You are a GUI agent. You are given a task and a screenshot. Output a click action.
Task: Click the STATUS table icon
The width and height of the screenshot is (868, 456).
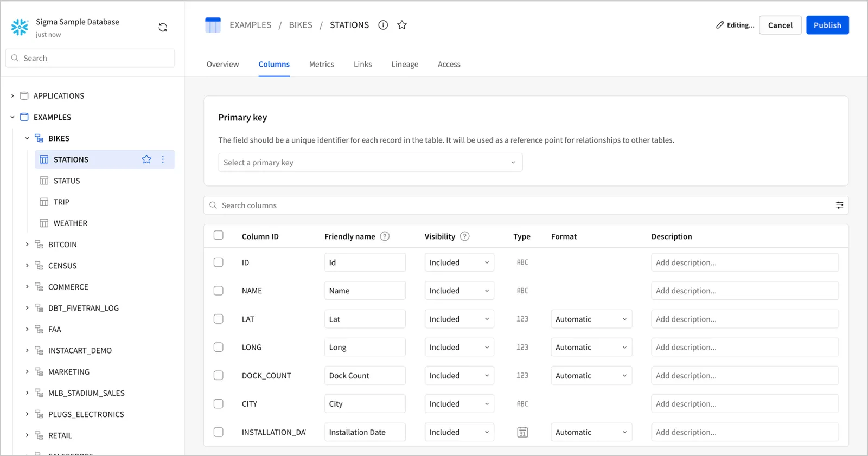click(44, 181)
